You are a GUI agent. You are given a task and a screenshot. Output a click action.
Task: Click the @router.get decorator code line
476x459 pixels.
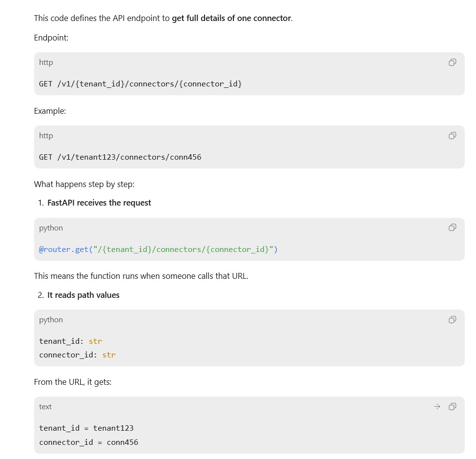click(158, 250)
